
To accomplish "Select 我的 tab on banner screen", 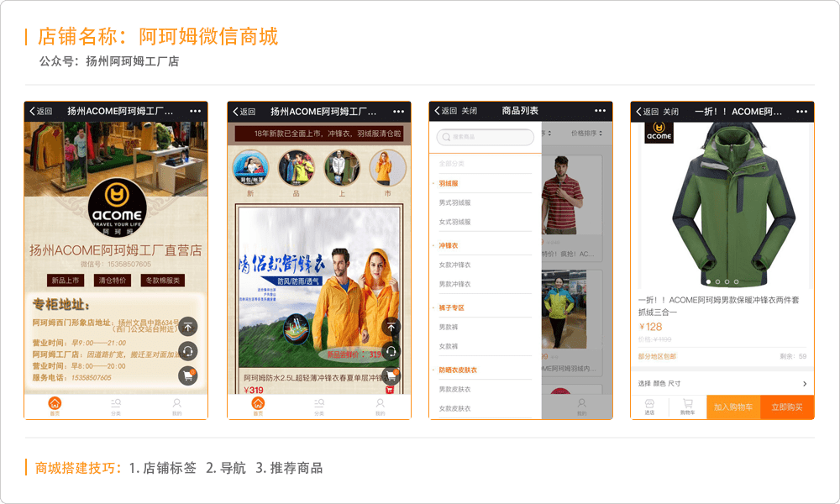I will click(380, 407).
